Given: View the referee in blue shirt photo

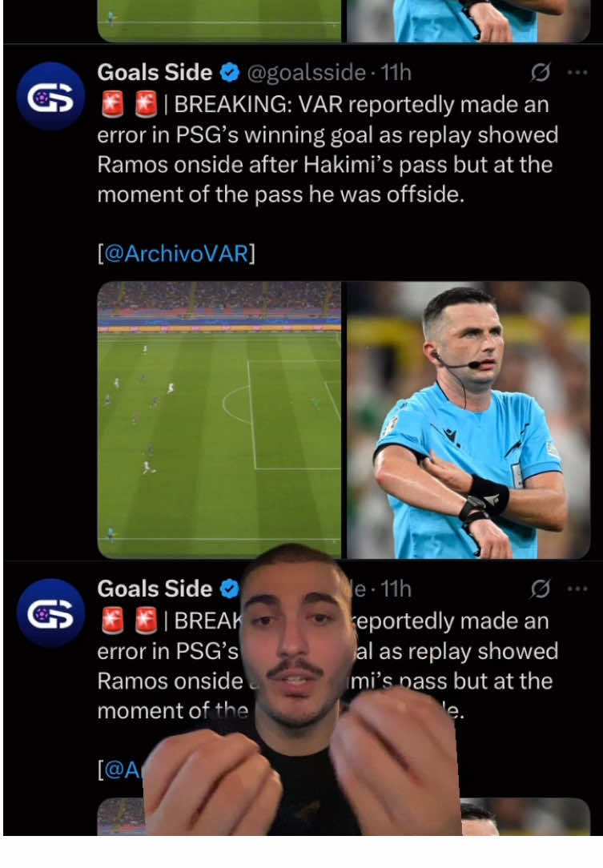Looking at the screenshot, I should click(468, 420).
